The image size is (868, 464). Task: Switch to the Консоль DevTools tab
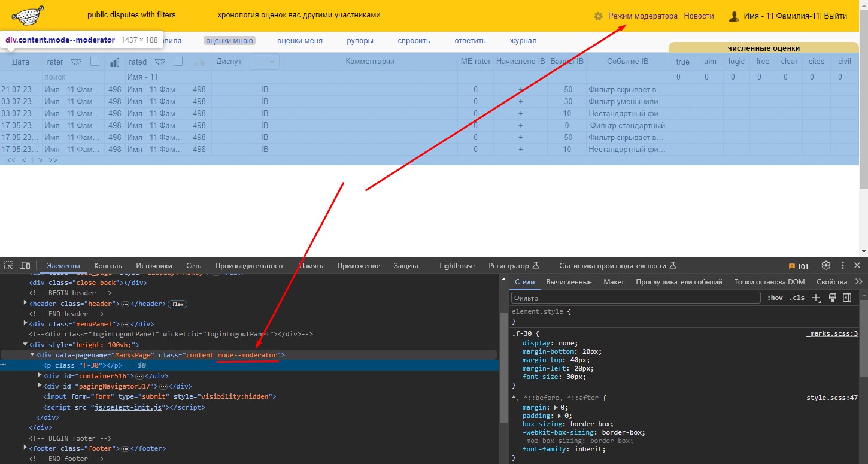pyautogui.click(x=108, y=266)
